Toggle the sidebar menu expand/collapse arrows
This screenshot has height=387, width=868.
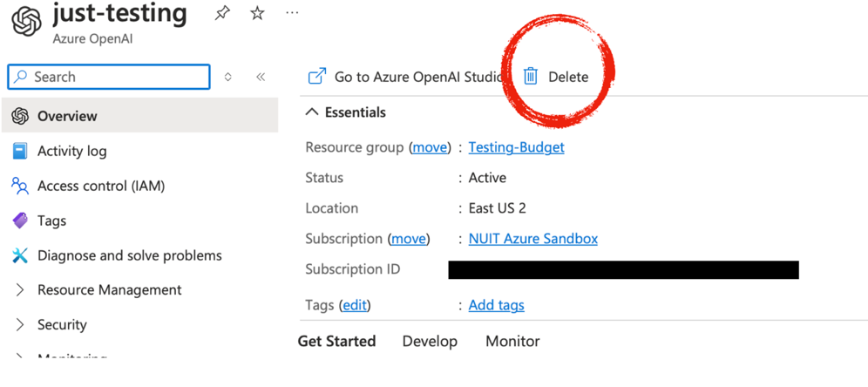click(x=228, y=77)
